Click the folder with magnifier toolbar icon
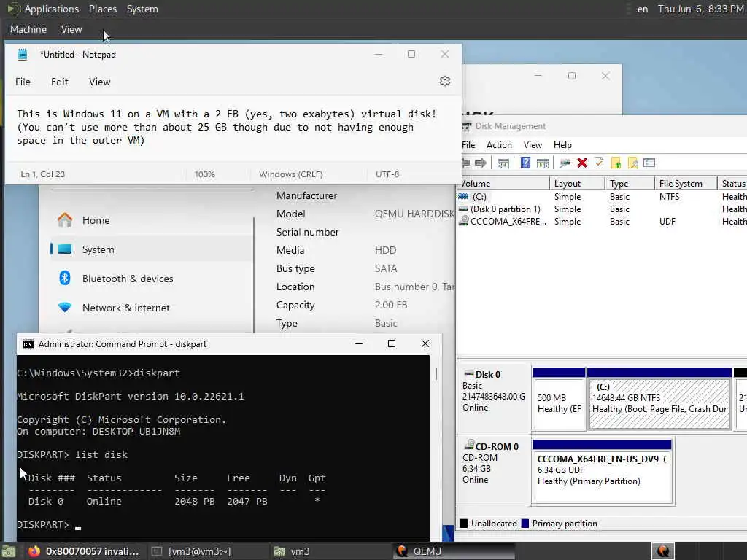The height and width of the screenshot is (560, 747). point(632,163)
